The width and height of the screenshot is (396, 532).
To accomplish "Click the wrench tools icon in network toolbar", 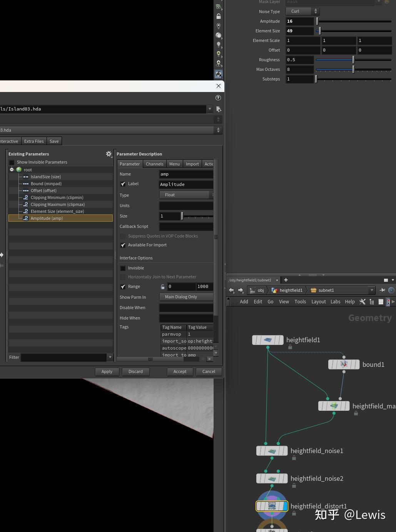I will pyautogui.click(x=362, y=301).
